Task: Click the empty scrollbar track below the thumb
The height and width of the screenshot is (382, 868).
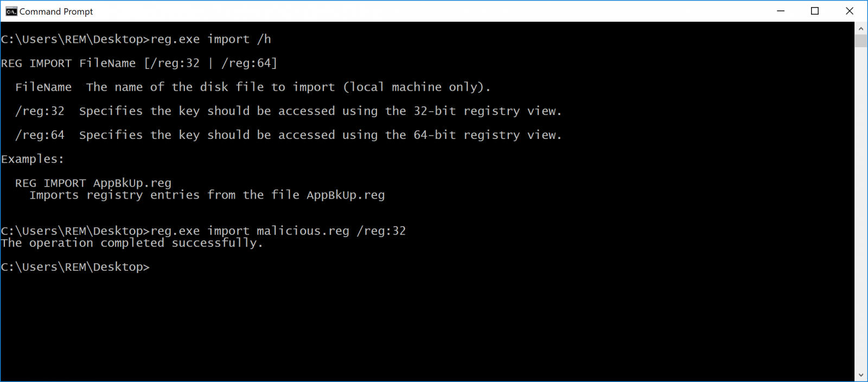Action: click(x=861, y=209)
